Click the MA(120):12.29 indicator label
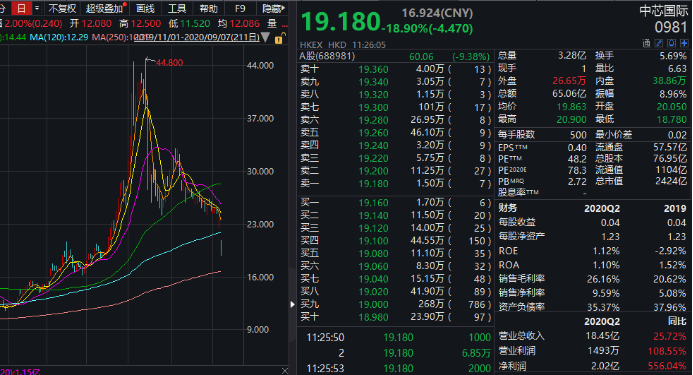 pyautogui.click(x=59, y=37)
